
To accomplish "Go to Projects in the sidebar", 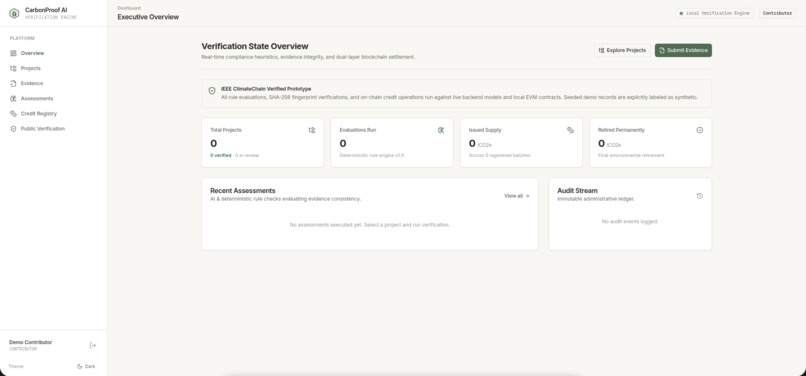I will [53, 68].
